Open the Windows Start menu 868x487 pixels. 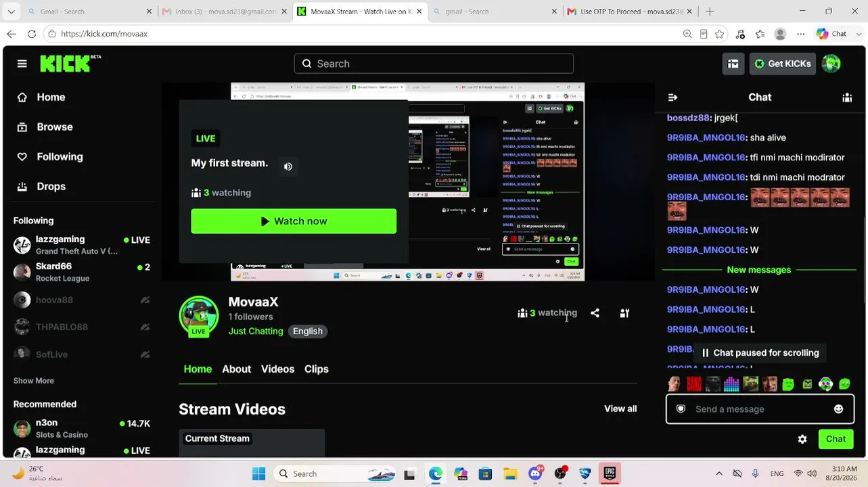259,473
